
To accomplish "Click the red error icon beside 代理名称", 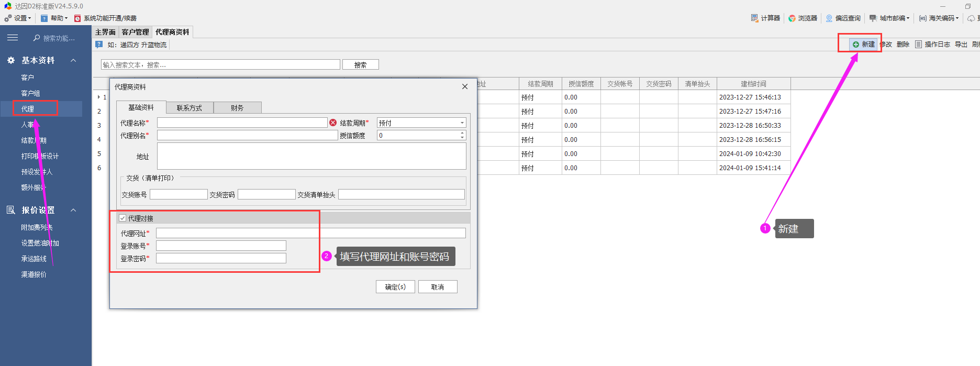I will [x=333, y=123].
